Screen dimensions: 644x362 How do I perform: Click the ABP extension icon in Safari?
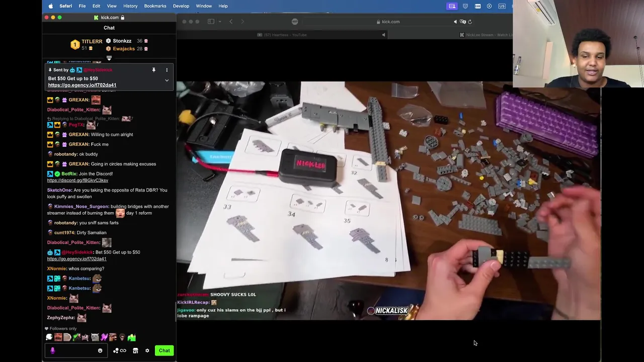pyautogui.click(x=295, y=22)
